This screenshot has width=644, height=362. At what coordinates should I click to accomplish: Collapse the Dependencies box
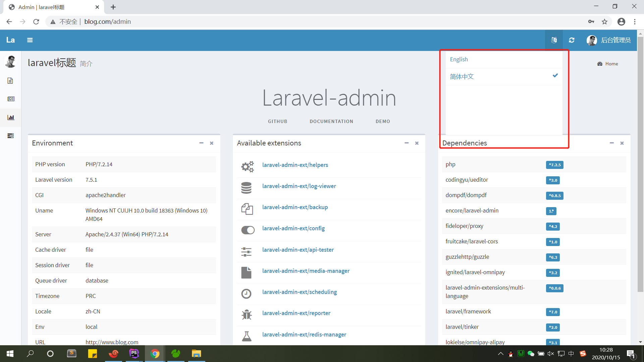coord(612,143)
